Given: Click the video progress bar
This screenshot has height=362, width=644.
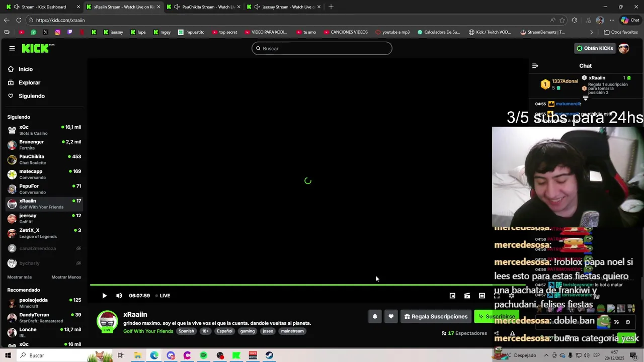Looking at the screenshot, I should coord(308,285).
